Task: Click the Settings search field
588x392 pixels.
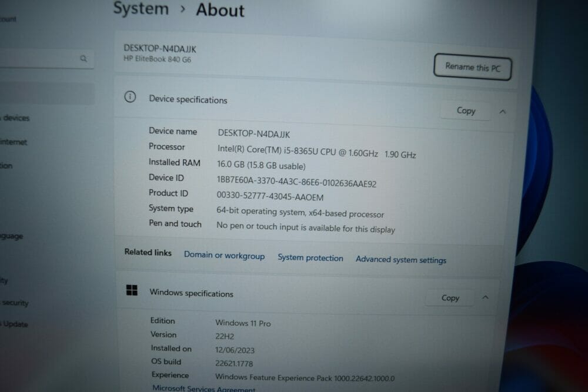Action: [46, 58]
